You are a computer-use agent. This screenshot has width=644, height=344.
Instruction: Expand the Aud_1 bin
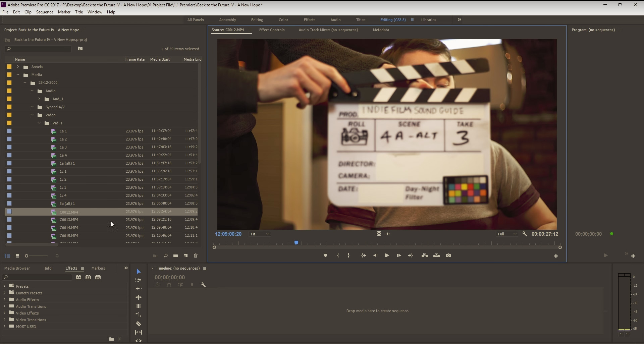tap(39, 99)
